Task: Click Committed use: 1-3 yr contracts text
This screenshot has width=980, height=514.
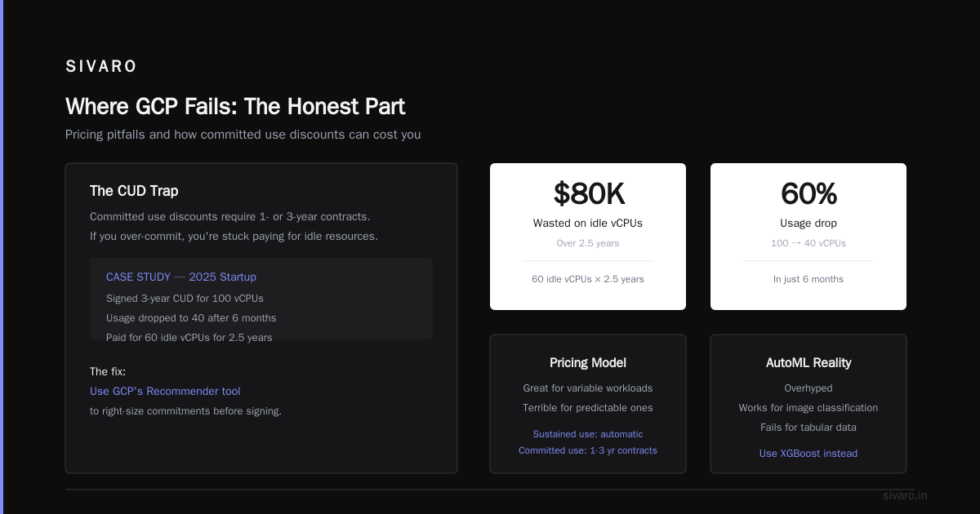Action: 588,450
